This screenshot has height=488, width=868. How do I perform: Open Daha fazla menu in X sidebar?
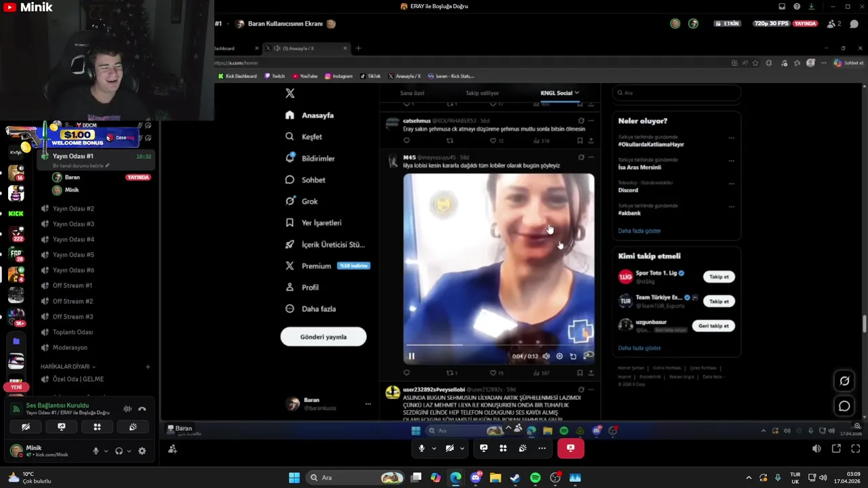[311, 308]
